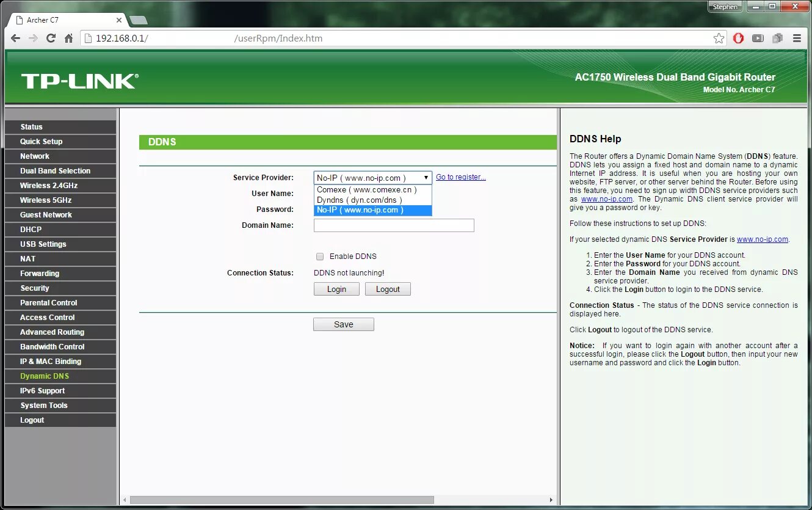The width and height of the screenshot is (812, 510).
Task: Click the browser forward arrow
Action: point(34,38)
